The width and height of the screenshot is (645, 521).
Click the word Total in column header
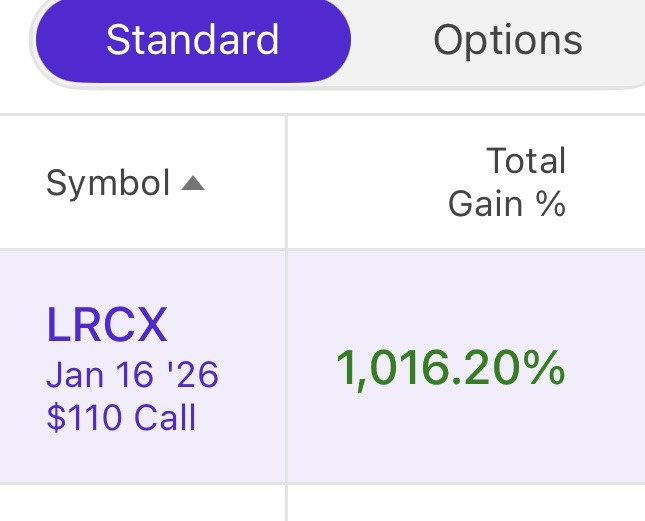[526, 161]
